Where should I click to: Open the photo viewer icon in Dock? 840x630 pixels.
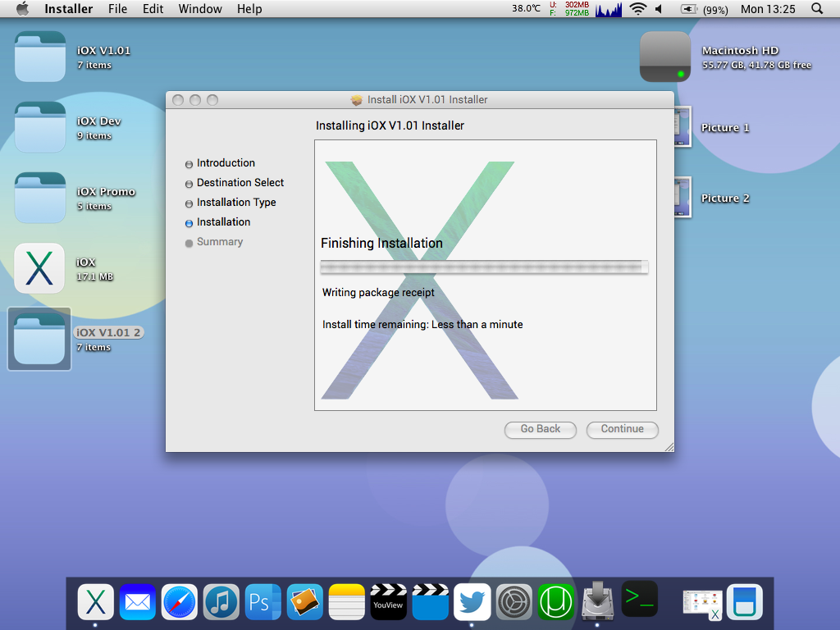(305, 601)
